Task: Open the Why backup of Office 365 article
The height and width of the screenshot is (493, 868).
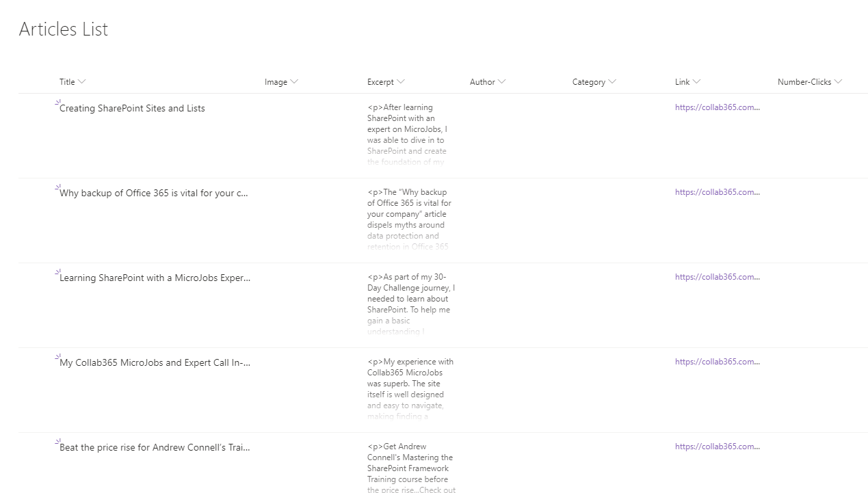Action: coord(153,194)
